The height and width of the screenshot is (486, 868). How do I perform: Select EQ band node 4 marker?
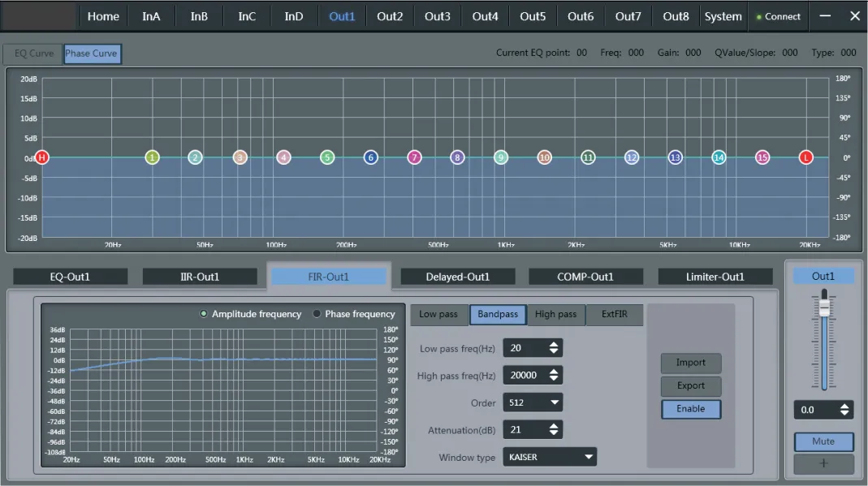click(x=283, y=157)
